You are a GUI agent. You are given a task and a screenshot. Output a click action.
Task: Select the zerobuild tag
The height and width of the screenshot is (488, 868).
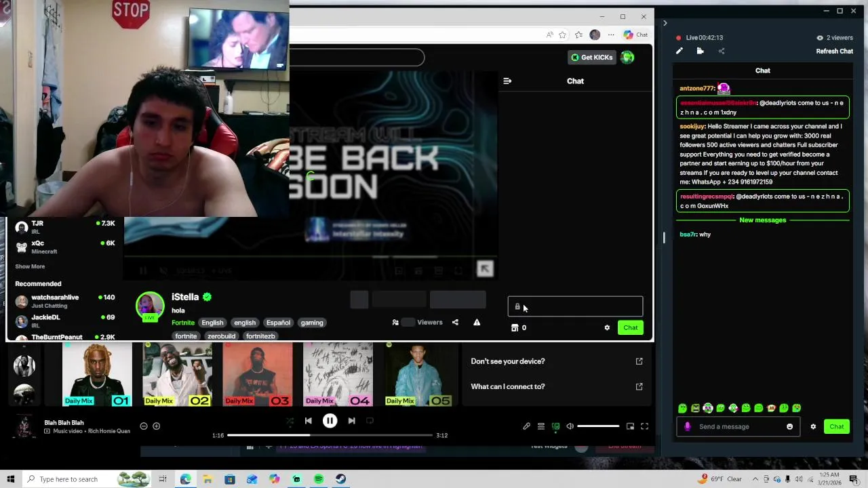click(x=222, y=336)
